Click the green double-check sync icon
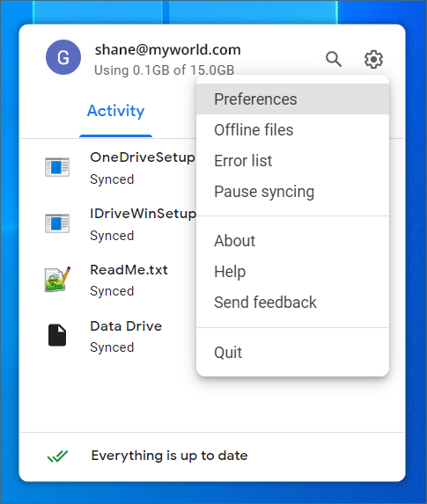The width and height of the screenshot is (427, 504). 57,456
